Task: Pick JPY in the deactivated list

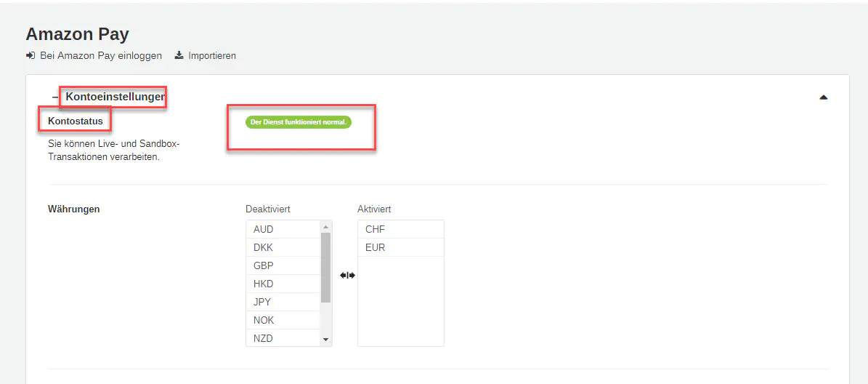Action: click(283, 302)
